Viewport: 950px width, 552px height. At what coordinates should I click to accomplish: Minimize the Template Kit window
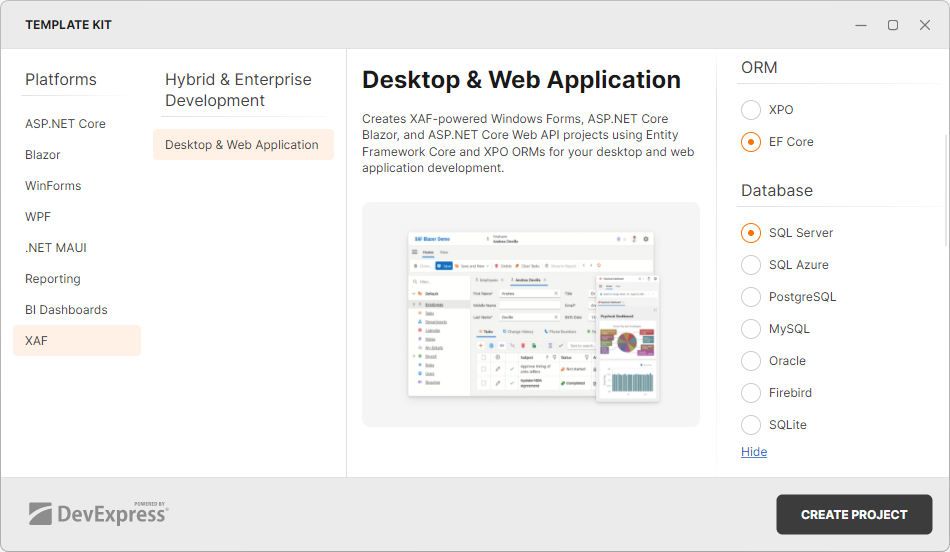pyautogui.click(x=861, y=25)
